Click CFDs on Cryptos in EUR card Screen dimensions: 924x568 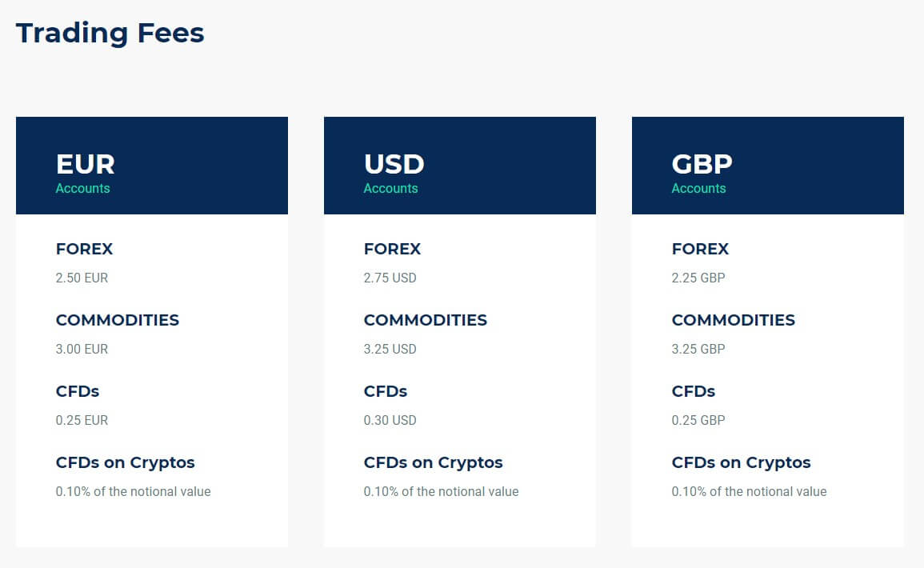click(126, 462)
